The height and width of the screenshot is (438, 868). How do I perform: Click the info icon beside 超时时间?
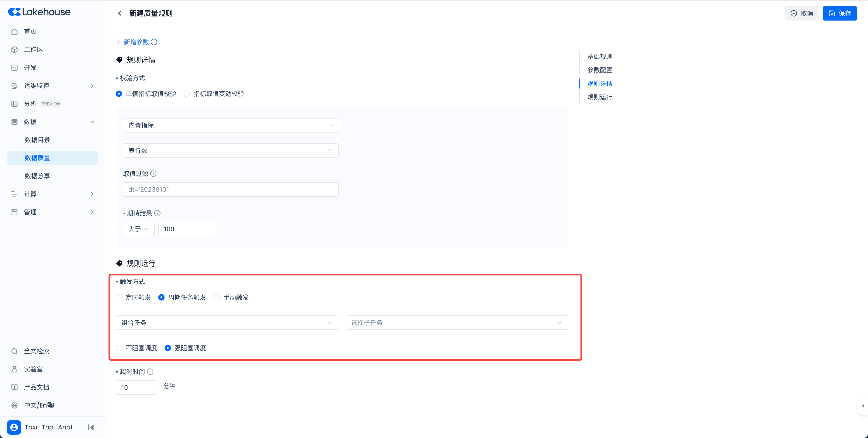[x=150, y=372]
